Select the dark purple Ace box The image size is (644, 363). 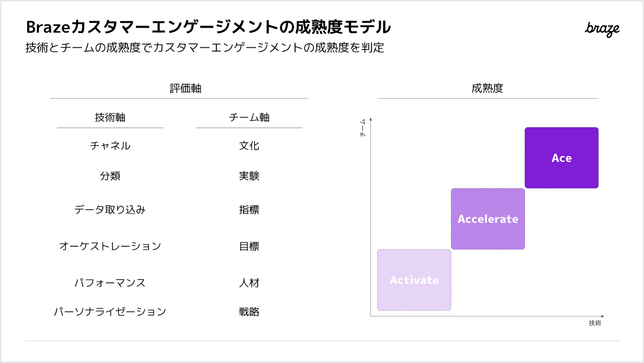coord(561,158)
